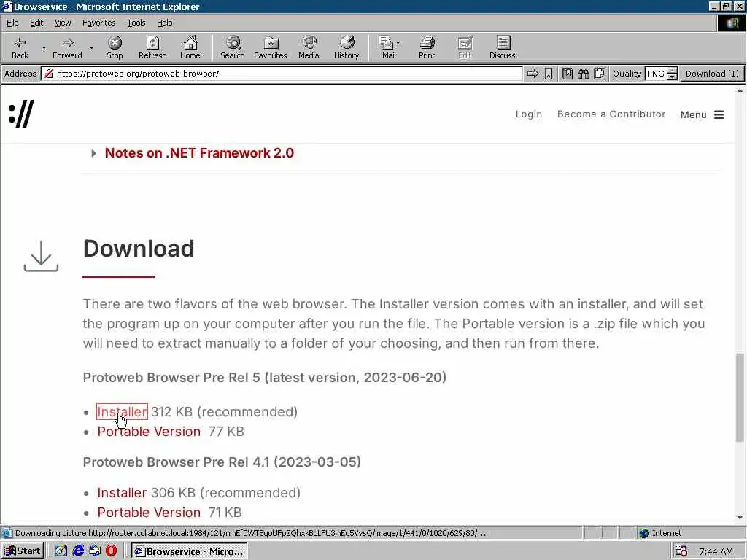Stop page loading with the Stop button

pyautogui.click(x=115, y=47)
